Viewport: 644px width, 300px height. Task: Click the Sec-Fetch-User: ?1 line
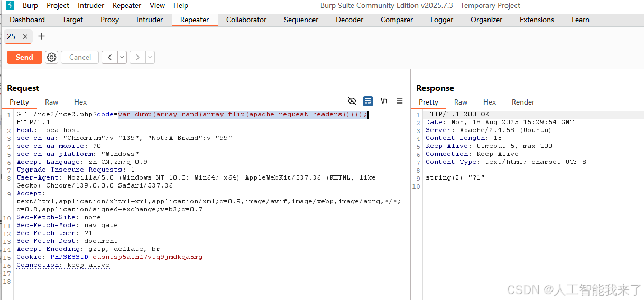pos(54,233)
